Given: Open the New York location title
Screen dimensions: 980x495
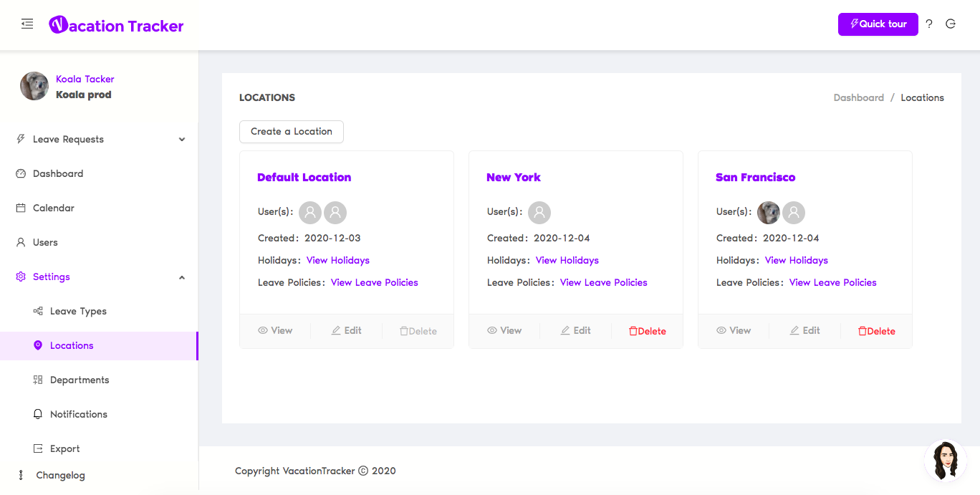Looking at the screenshot, I should (x=514, y=177).
